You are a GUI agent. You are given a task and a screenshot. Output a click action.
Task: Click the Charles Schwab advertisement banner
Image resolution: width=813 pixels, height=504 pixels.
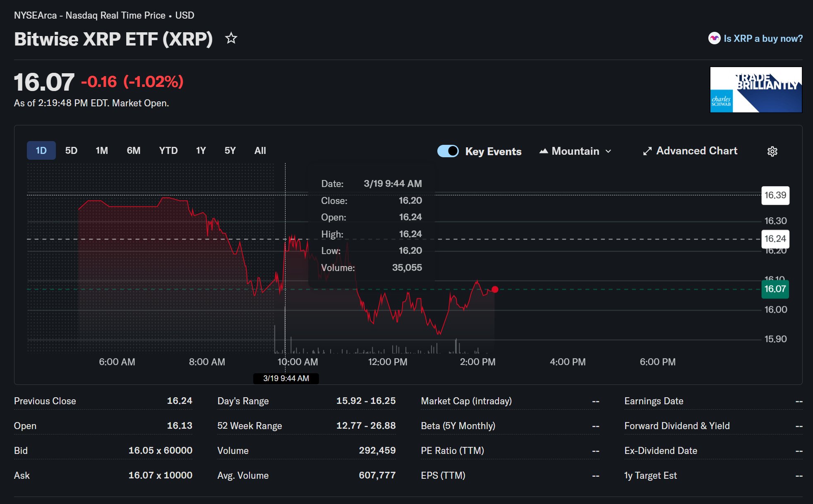coord(756,89)
